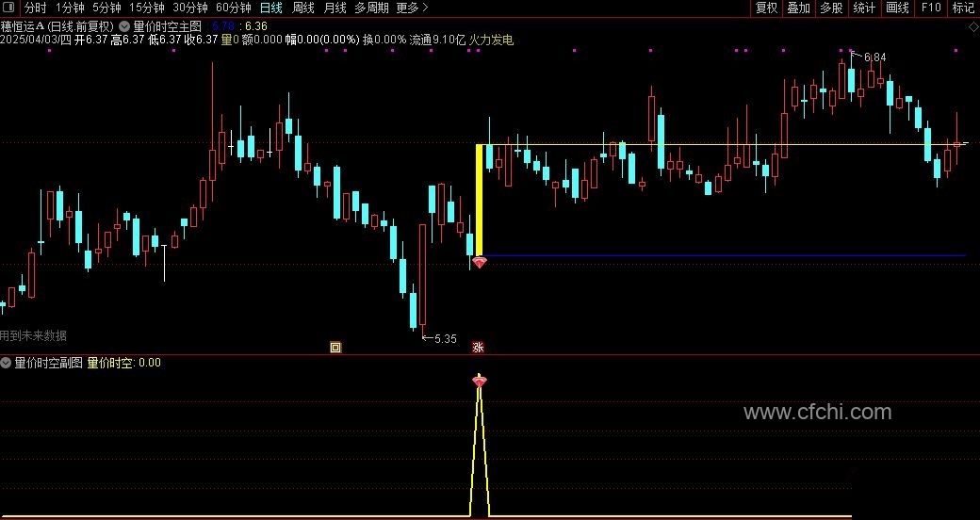
Task: Switch to 周线 weekly chart
Action: [303, 8]
